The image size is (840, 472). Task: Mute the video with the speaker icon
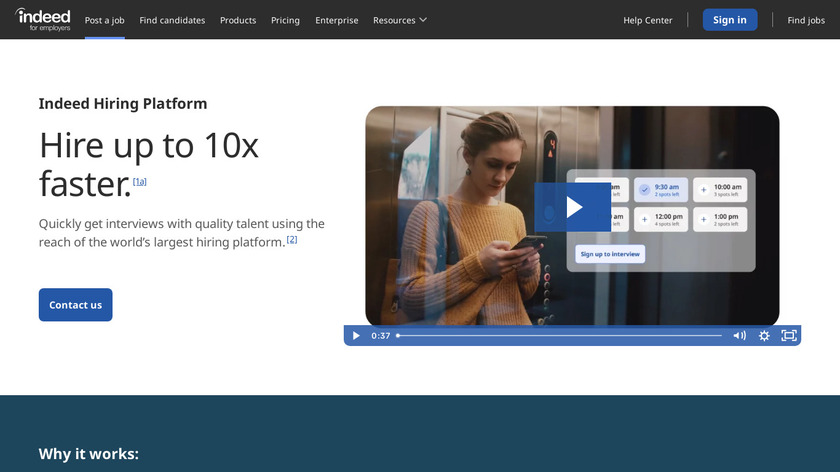[x=739, y=335]
